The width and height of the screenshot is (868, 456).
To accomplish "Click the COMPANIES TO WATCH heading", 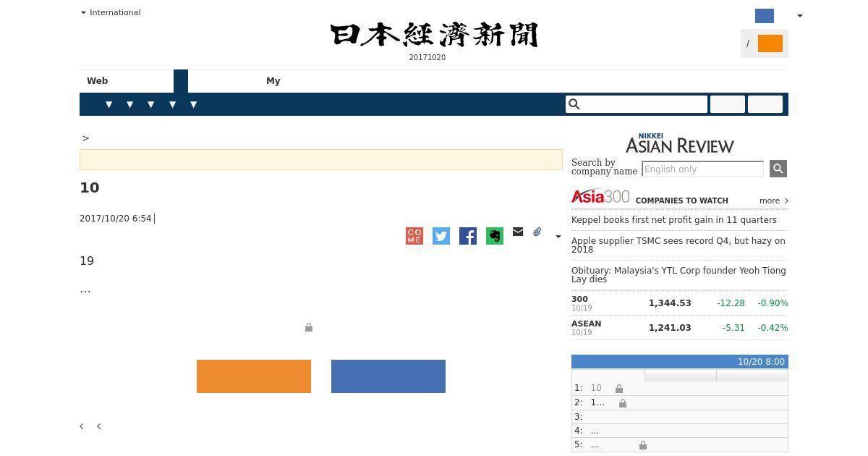I will point(682,201).
